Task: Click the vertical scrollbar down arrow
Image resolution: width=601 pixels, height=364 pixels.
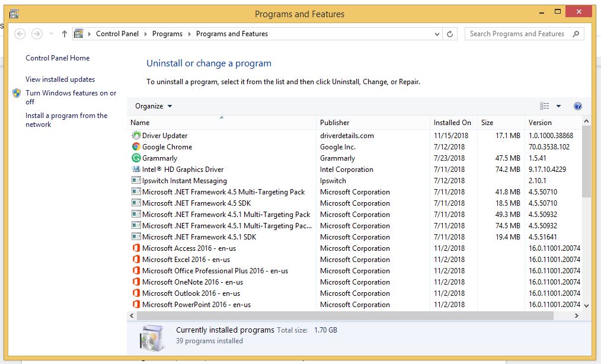Action: pyautogui.click(x=586, y=305)
